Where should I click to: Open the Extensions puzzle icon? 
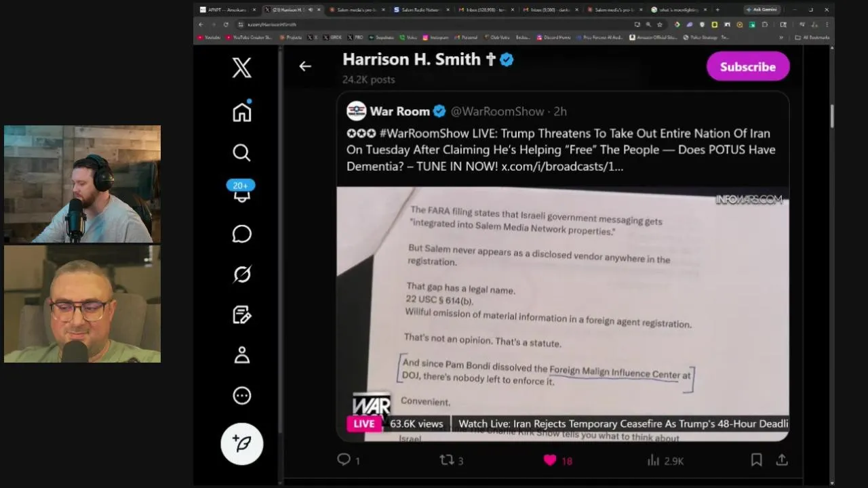tap(764, 24)
